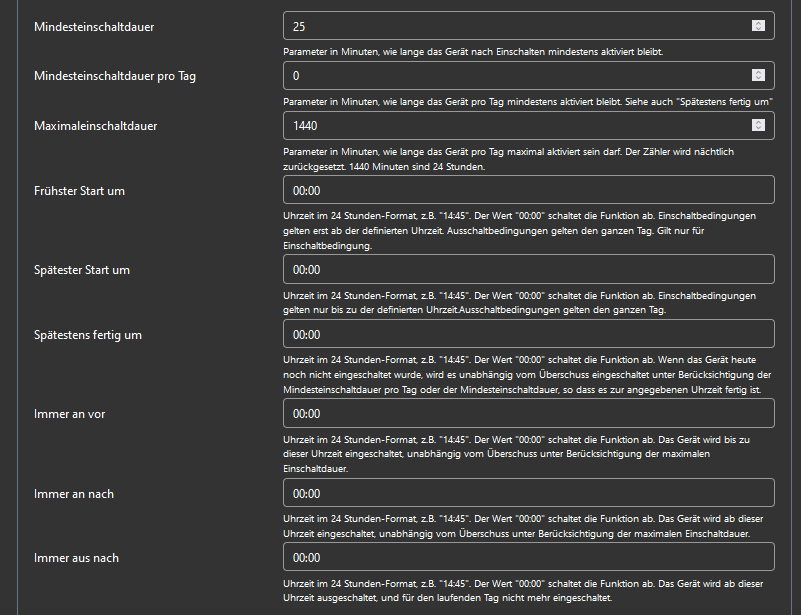Click the Spätester Start um label
Screen dimensions: 801x615
[82, 270]
